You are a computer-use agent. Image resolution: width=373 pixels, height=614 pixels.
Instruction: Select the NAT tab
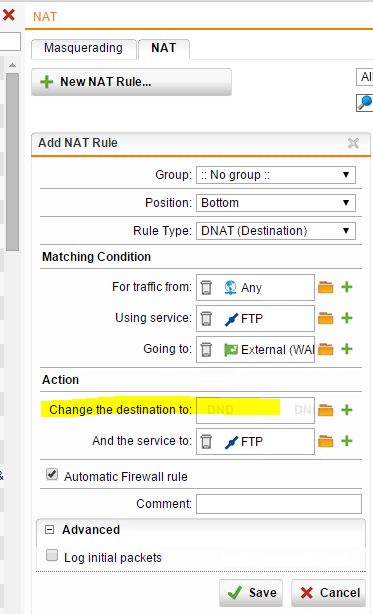[164, 49]
